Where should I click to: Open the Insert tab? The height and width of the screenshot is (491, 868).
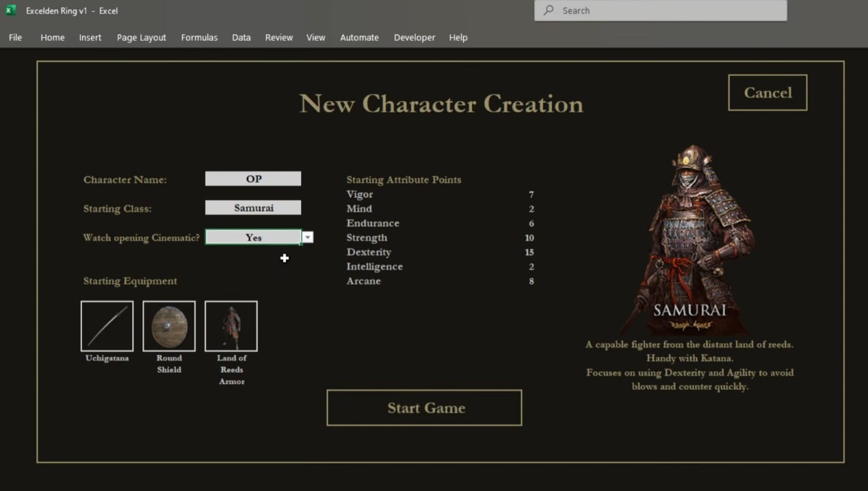point(90,37)
